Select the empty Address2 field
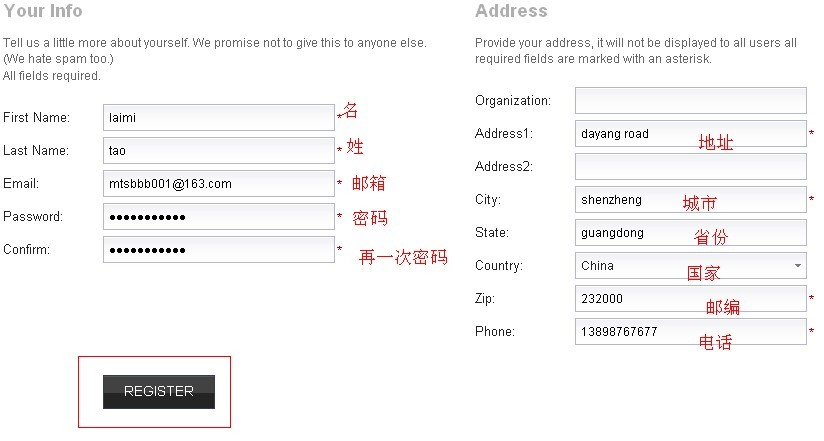824x441 pixels. click(x=691, y=167)
